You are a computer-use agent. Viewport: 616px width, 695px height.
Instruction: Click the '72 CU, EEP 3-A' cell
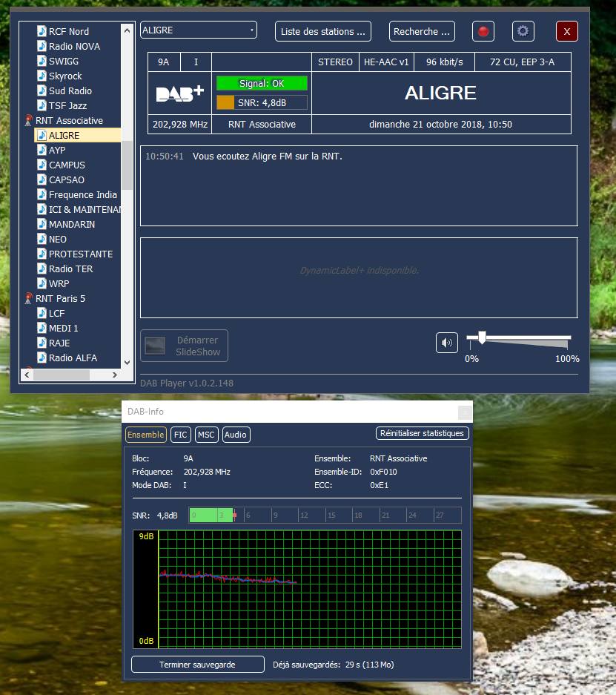(523, 62)
